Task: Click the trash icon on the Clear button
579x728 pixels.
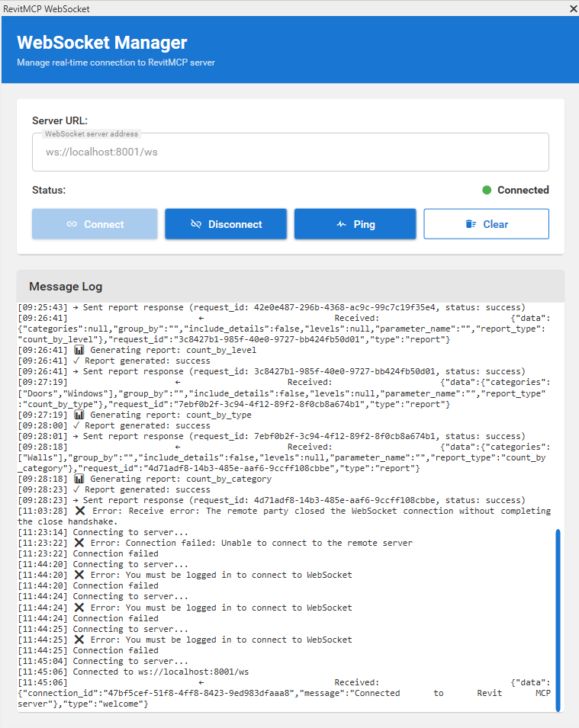Action: 471,224
